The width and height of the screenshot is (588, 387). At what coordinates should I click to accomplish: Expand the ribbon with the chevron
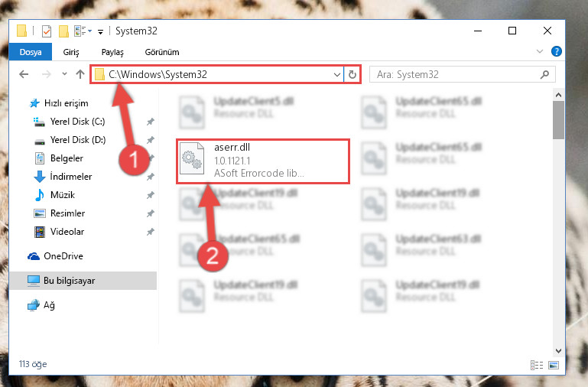point(540,51)
